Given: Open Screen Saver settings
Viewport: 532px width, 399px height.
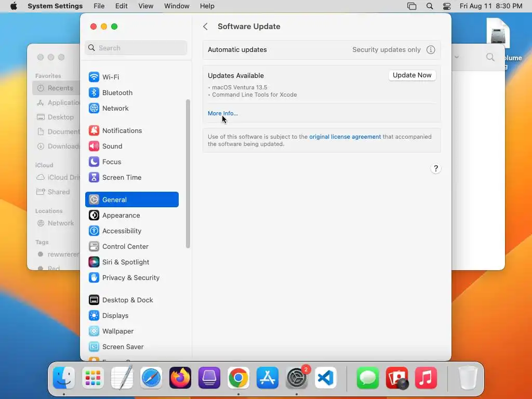Looking at the screenshot, I should coord(131,347).
